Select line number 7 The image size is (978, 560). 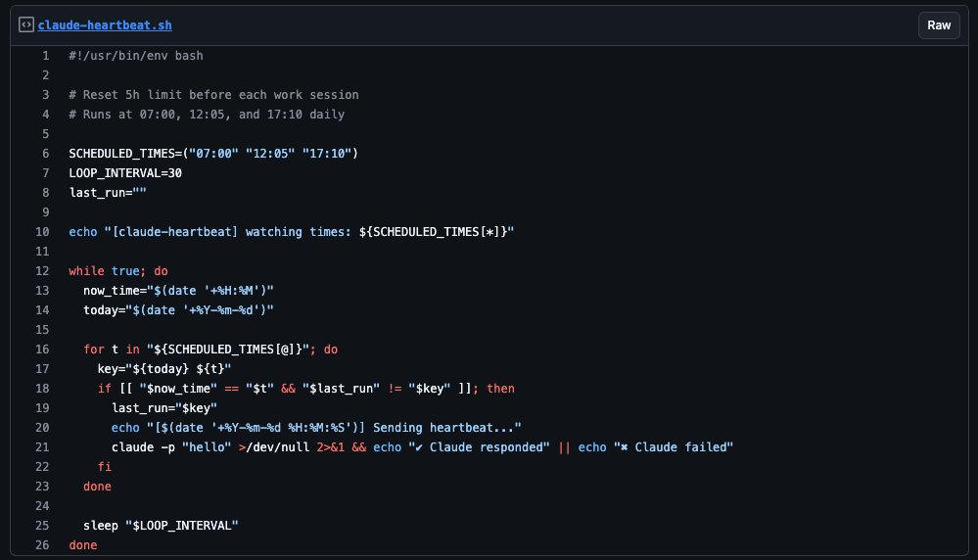coord(46,172)
